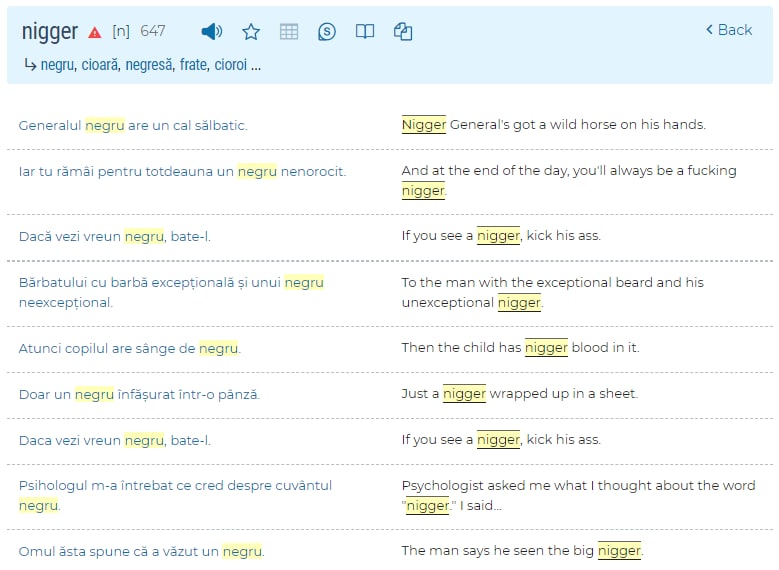Click the copy documents icon in header
This screenshot has height=570, width=779.
(x=403, y=32)
